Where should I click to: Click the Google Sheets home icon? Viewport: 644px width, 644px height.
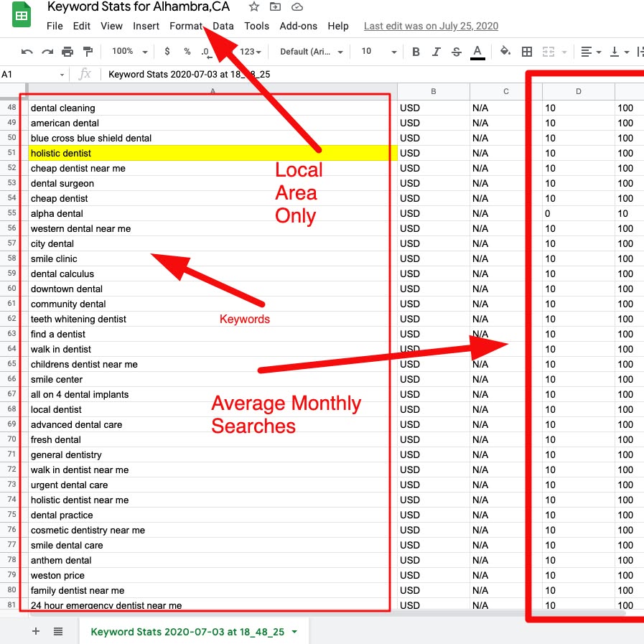coord(22,16)
